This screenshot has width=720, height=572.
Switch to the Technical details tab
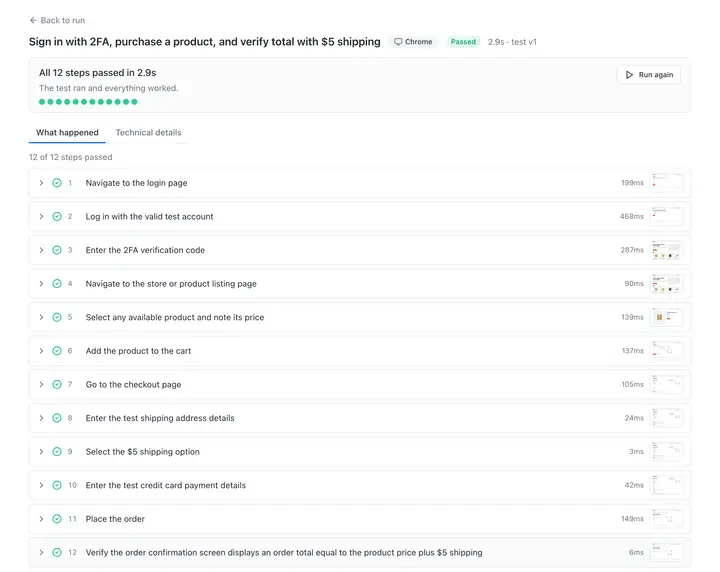pos(148,133)
